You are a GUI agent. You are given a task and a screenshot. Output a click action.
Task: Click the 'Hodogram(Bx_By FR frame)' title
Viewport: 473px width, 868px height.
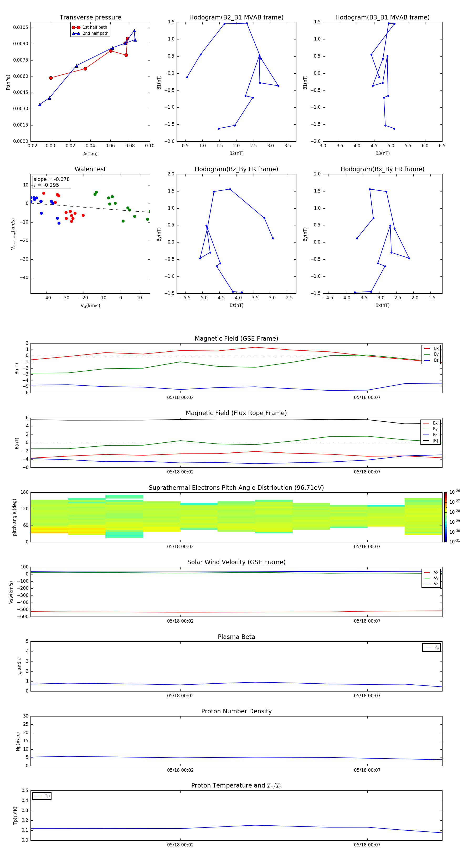(x=382, y=169)
